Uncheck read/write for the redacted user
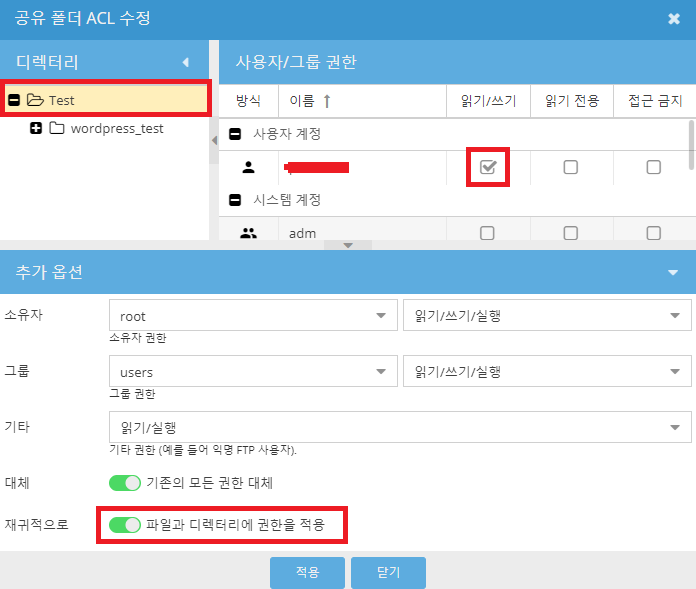The image size is (696, 589). pyautogui.click(x=488, y=167)
